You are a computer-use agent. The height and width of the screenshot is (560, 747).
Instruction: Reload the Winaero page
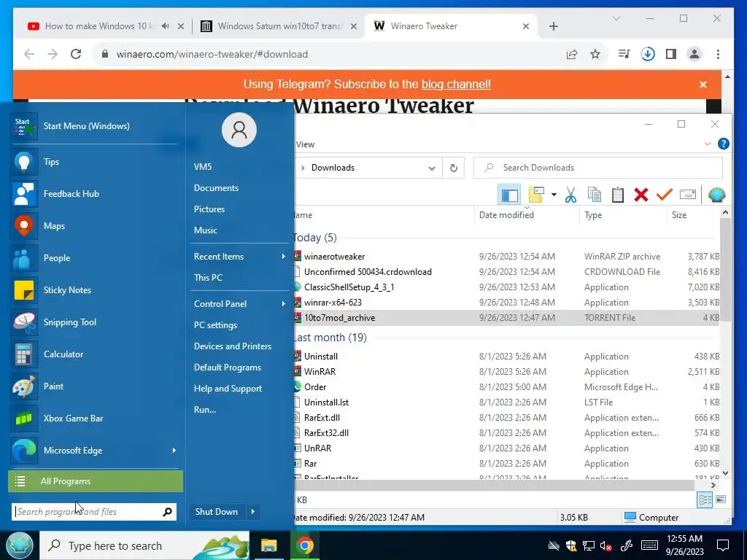click(x=76, y=54)
